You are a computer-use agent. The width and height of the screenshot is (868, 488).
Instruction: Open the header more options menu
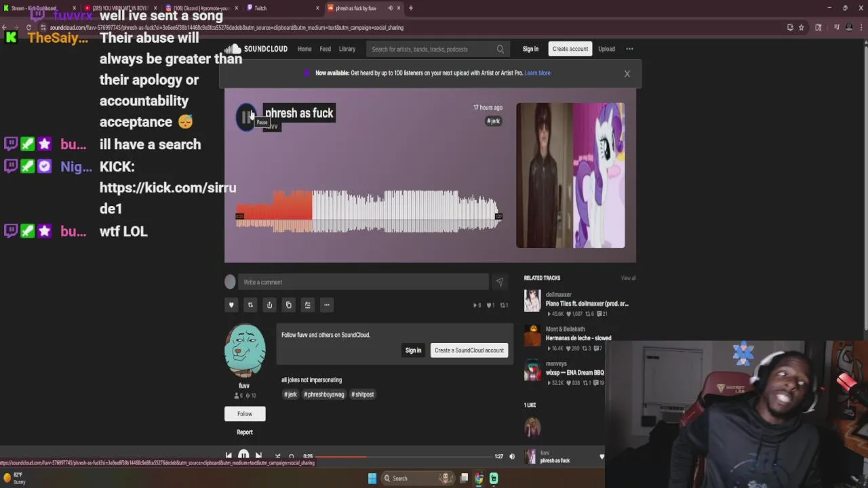(629, 49)
